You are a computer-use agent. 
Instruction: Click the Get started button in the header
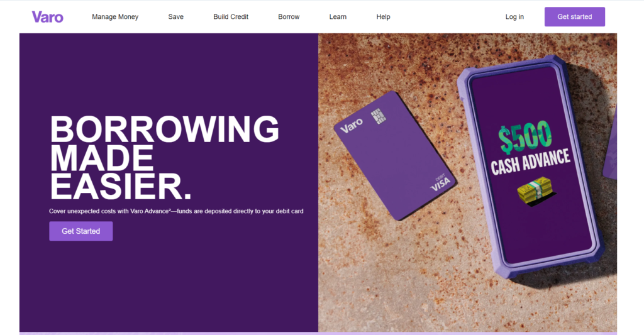coord(575,17)
